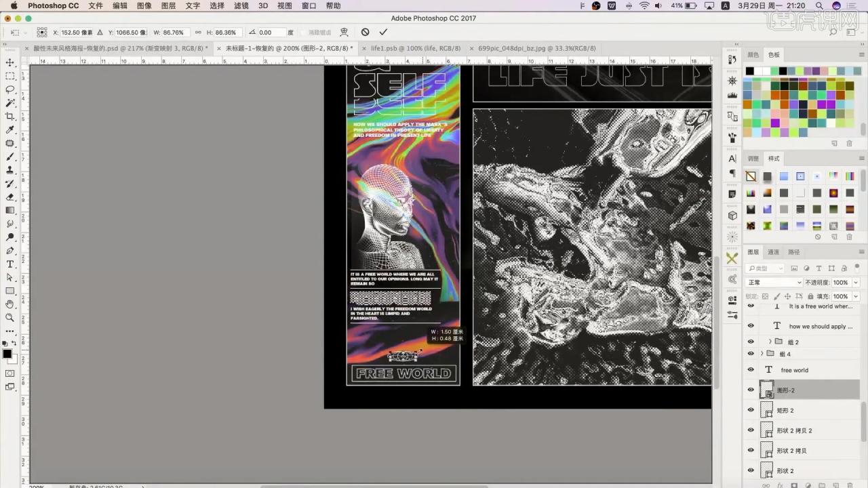The height and width of the screenshot is (488, 868).
Task: Switch to 699pic_048dpi_bz.jpg document tab
Action: point(537,48)
